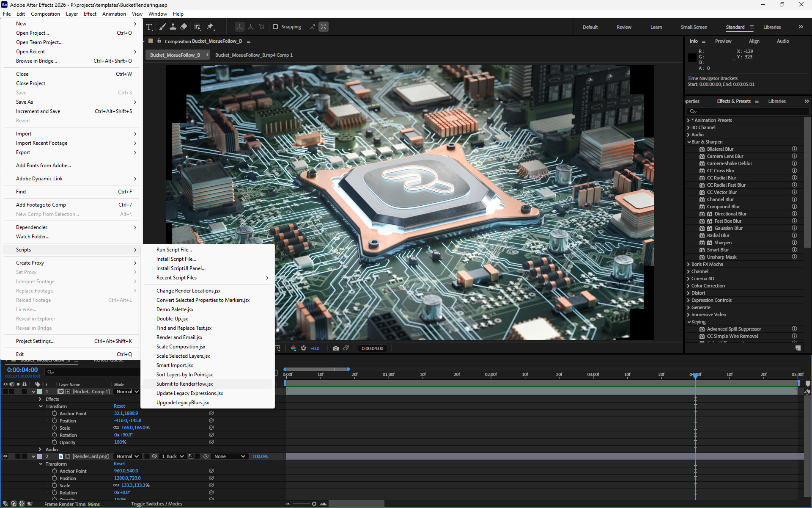Click the Reset Exposure icon in viewer

point(304,348)
